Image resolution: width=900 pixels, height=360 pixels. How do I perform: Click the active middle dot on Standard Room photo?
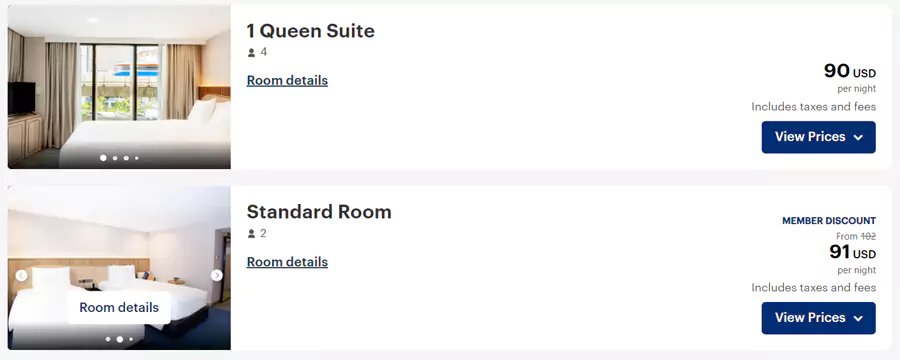[119, 339]
